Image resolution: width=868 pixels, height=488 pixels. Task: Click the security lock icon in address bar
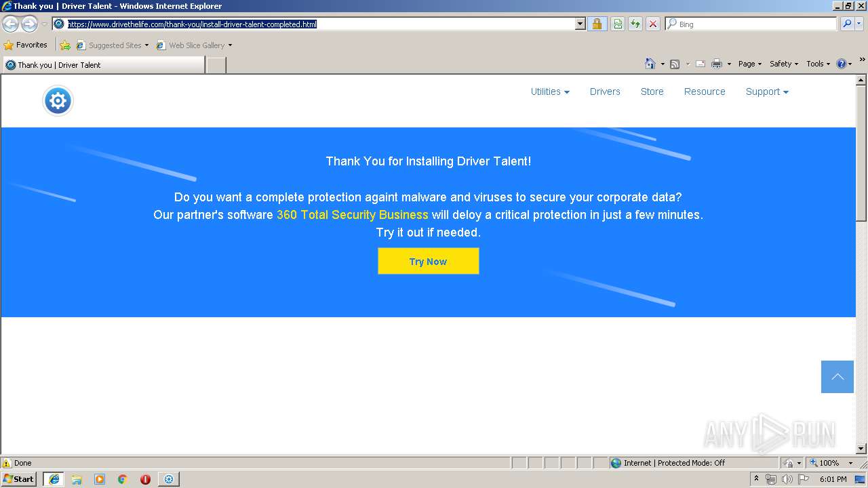coord(597,24)
